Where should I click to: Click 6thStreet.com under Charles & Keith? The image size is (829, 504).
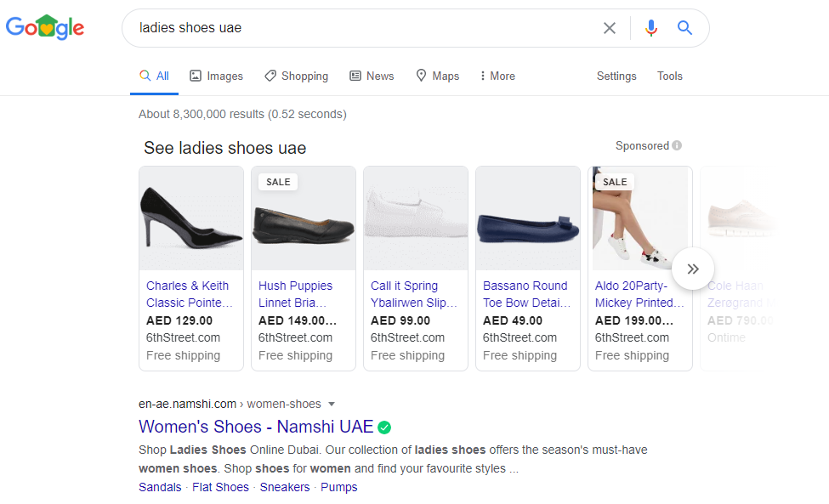(x=183, y=337)
